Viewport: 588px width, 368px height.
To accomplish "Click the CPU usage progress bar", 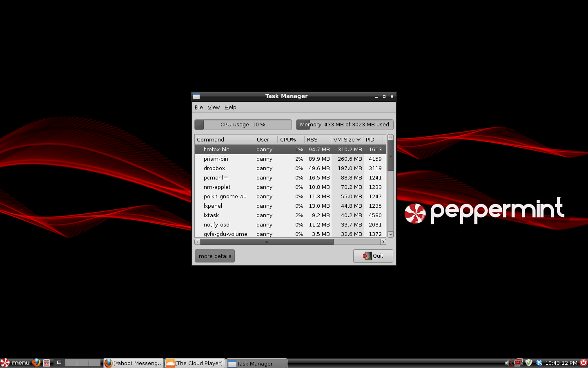I will [x=243, y=125].
